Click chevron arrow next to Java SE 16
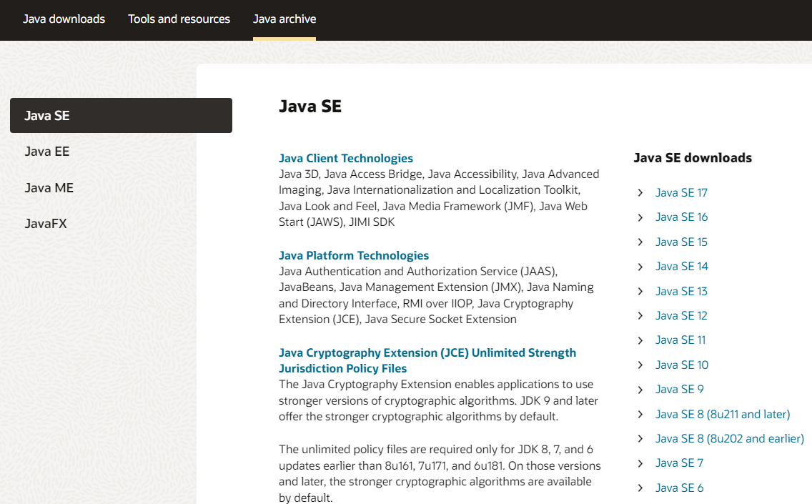812x504 pixels. [x=640, y=217]
